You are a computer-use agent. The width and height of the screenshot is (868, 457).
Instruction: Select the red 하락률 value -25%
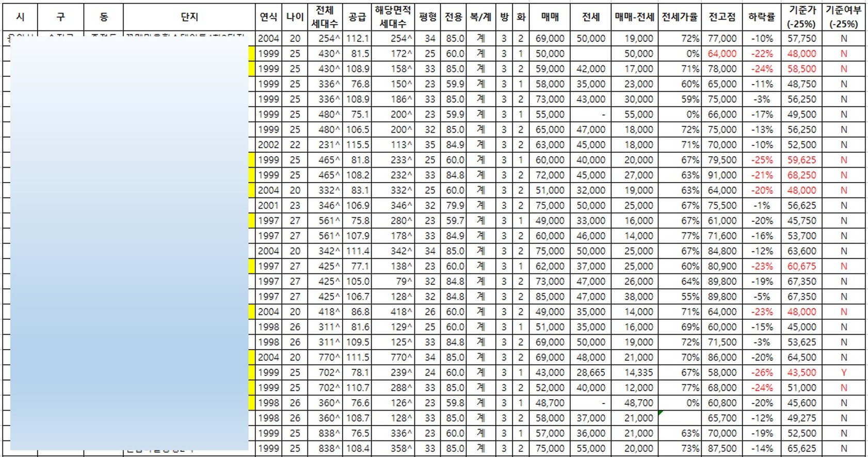[x=762, y=160]
